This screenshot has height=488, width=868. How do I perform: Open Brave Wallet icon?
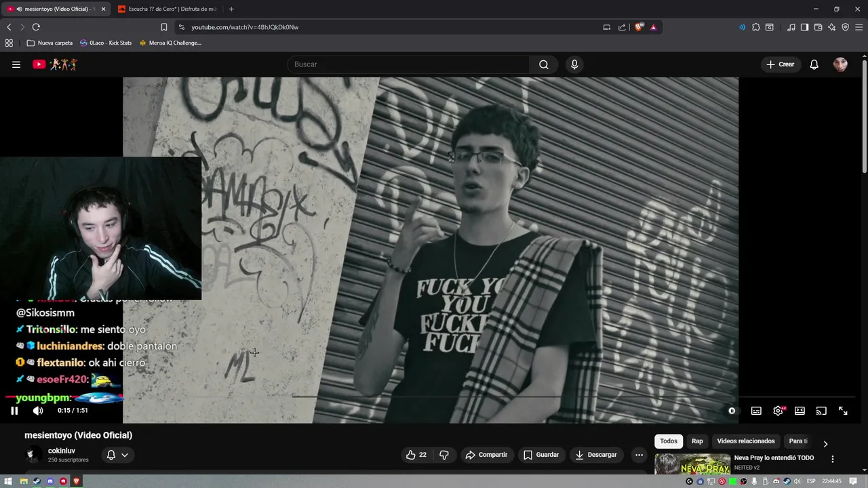(x=818, y=27)
